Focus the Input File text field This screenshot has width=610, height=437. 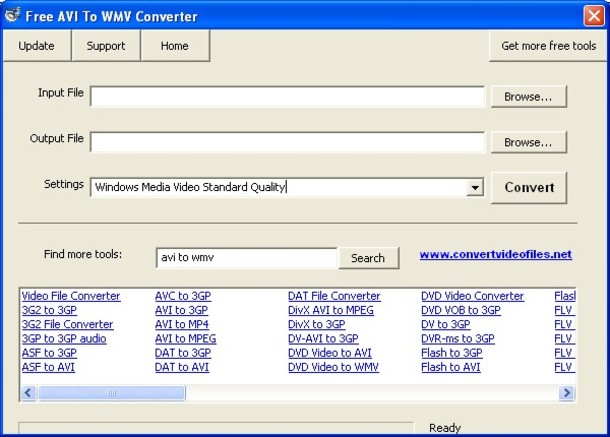287,97
